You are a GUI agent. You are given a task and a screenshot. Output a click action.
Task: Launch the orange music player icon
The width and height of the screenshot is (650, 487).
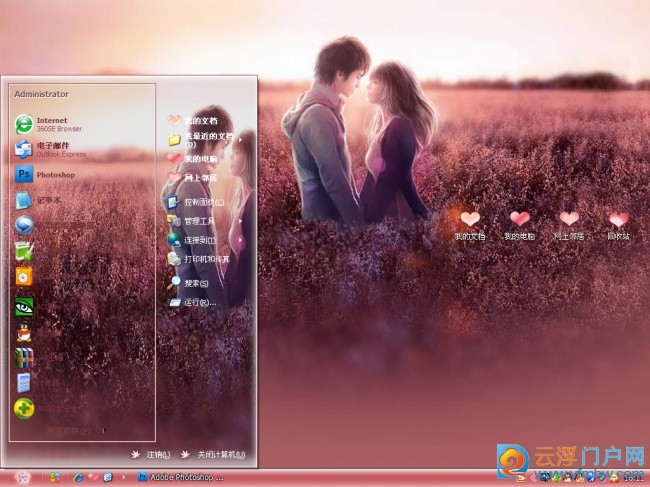(x=24, y=276)
